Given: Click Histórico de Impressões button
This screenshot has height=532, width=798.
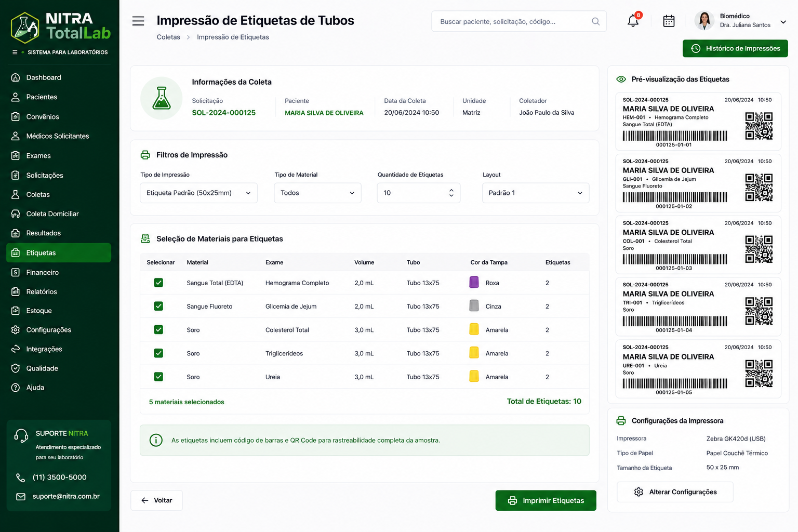Looking at the screenshot, I should tap(735, 48).
